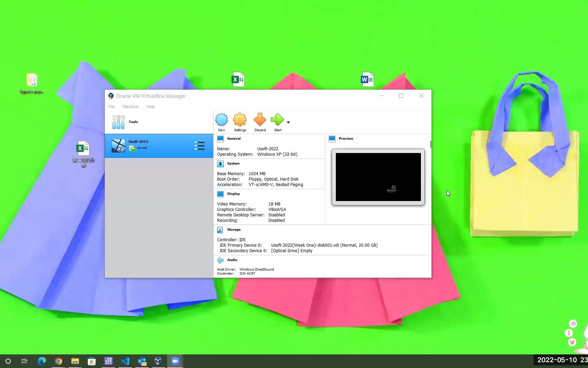
Task: Click the VM preview thumbnail
Action: (378, 177)
